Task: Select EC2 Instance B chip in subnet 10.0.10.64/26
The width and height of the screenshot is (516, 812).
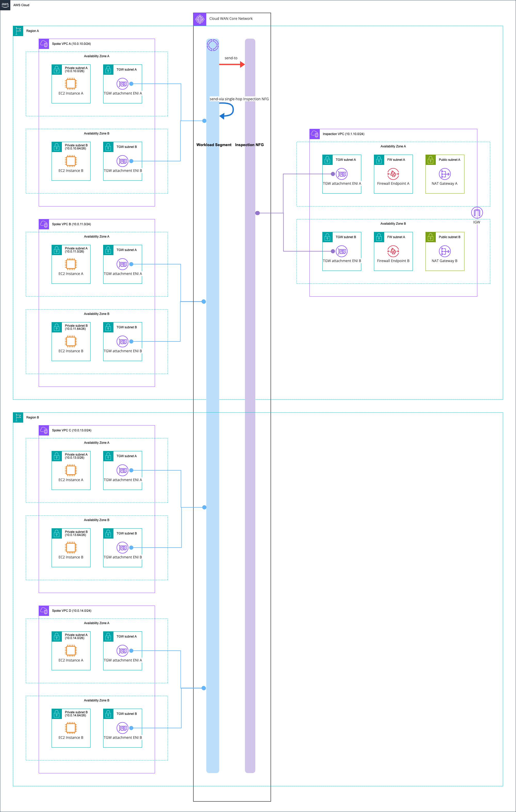Action: 71,161
